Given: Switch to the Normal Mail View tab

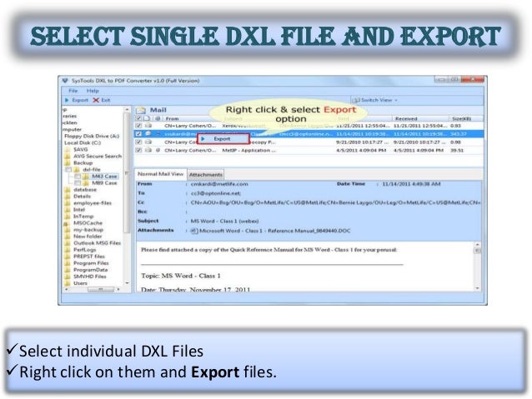Looking at the screenshot, I should pyautogui.click(x=160, y=174).
